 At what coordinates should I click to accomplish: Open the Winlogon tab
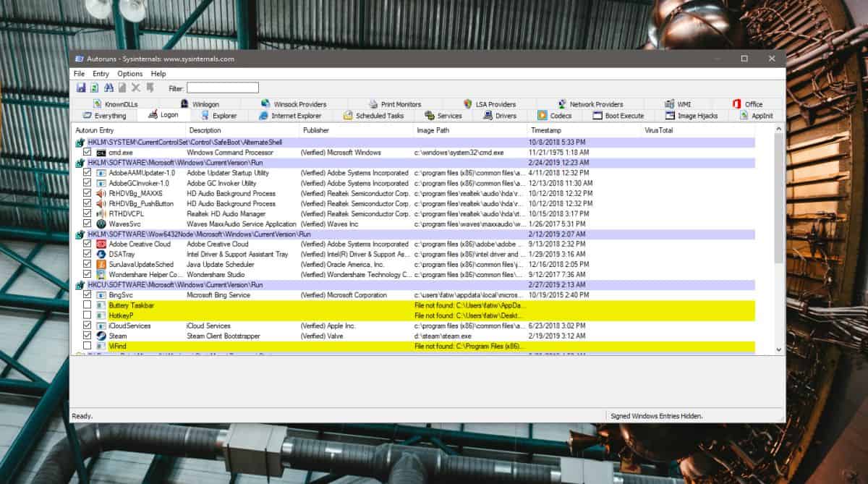(200, 104)
